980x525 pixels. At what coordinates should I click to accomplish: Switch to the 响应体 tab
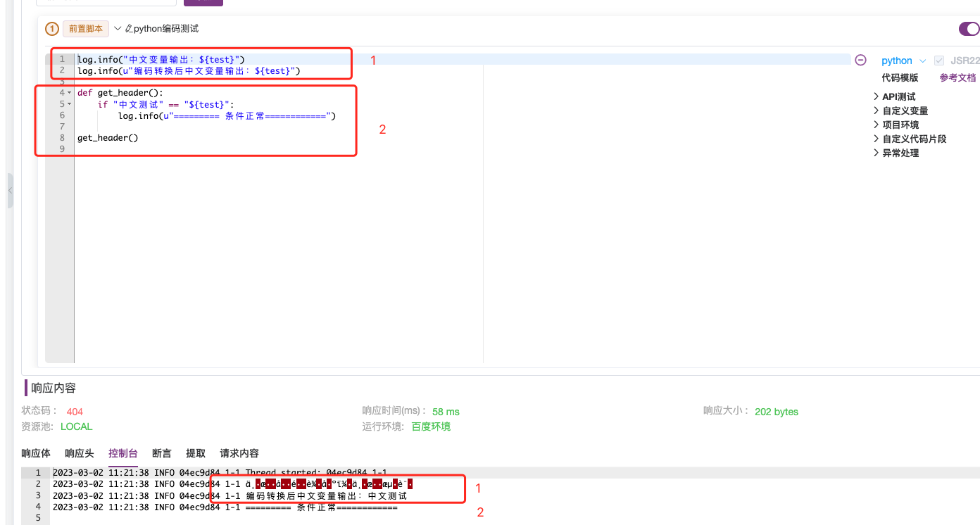[x=35, y=453]
